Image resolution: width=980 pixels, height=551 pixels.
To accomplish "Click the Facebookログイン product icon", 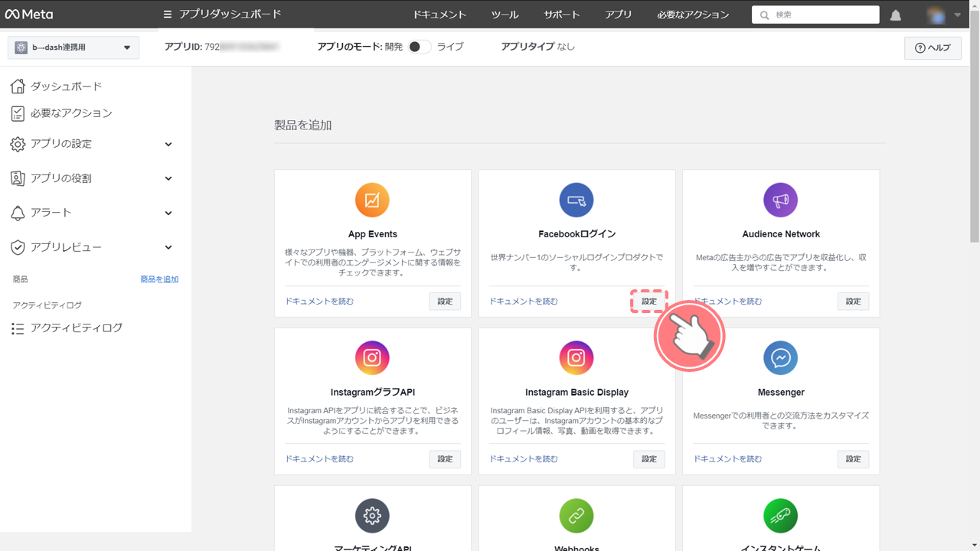I will 577,201.
